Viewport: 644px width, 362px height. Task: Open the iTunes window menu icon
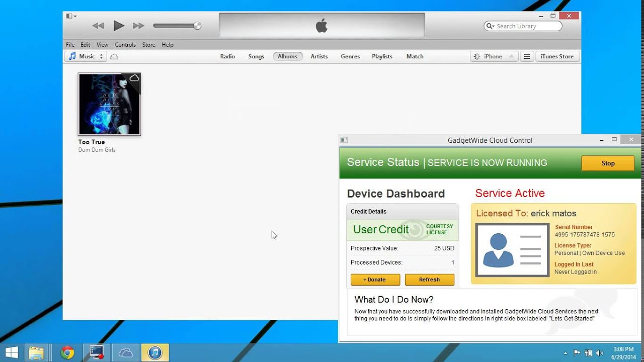tap(71, 16)
